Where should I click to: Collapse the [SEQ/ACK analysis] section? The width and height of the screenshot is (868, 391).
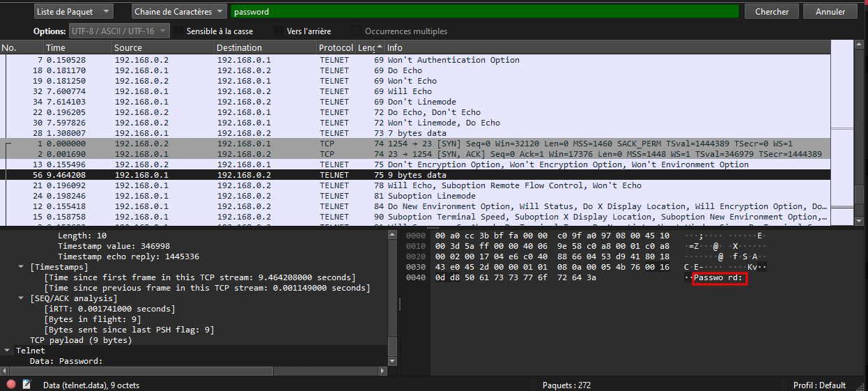click(21, 298)
